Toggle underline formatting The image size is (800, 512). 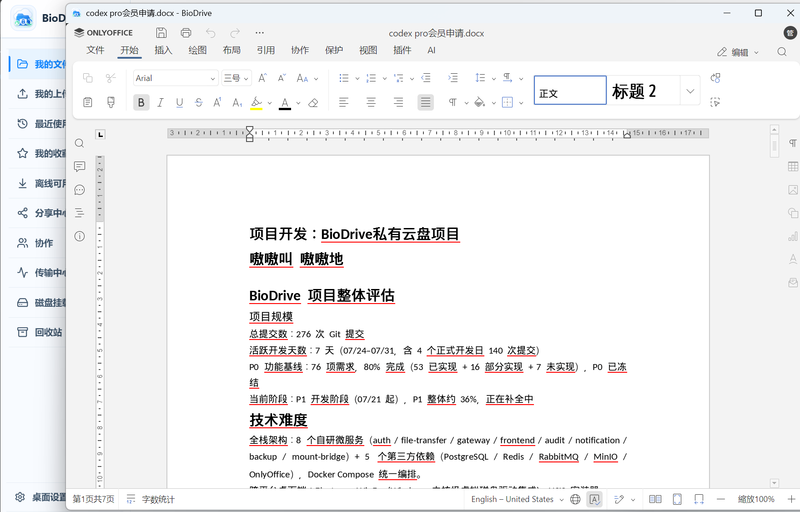(x=180, y=103)
